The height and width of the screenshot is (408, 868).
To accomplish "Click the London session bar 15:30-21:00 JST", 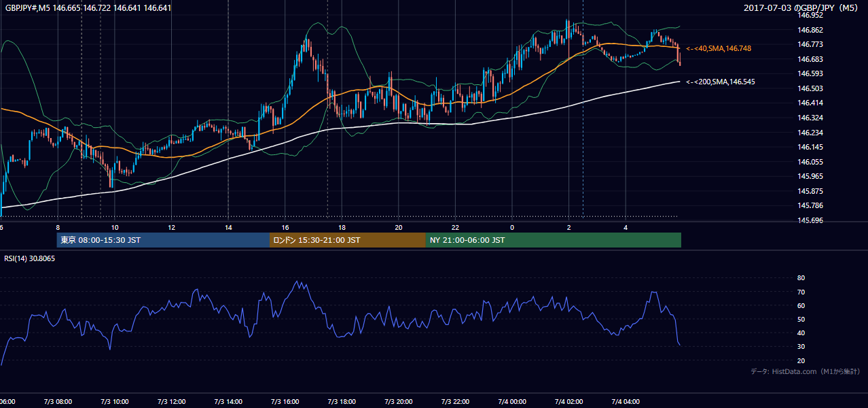I will click(348, 240).
